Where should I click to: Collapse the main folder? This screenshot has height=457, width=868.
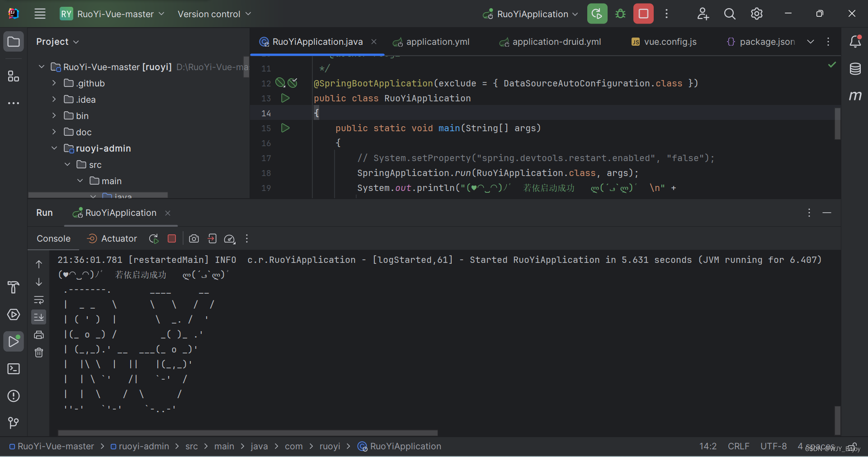(80, 181)
